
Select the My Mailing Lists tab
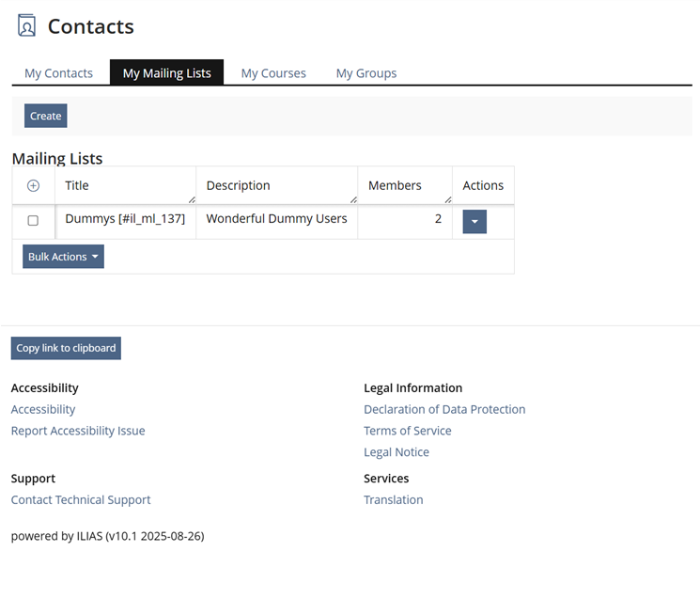pyautogui.click(x=166, y=73)
